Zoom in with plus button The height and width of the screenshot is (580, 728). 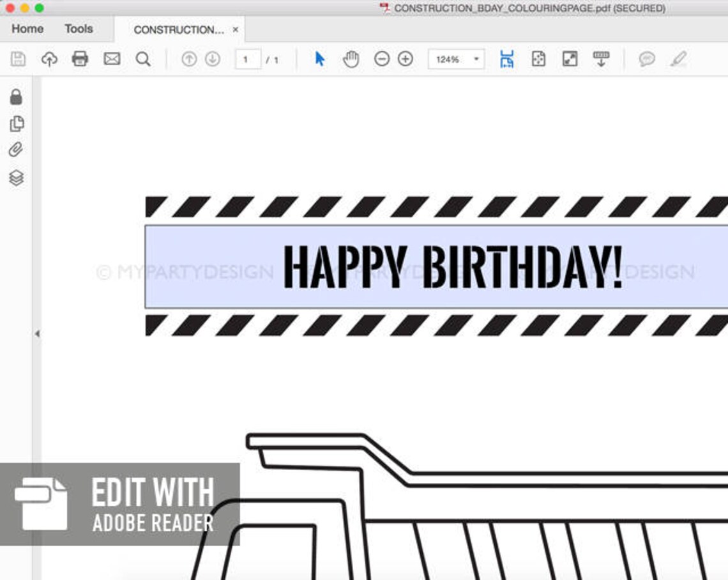pyautogui.click(x=406, y=59)
